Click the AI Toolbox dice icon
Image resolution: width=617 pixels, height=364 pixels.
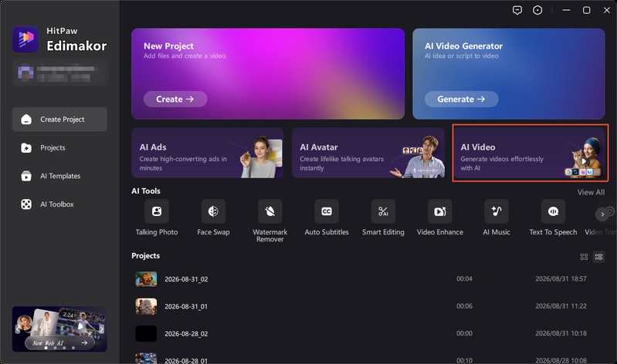[x=26, y=204]
